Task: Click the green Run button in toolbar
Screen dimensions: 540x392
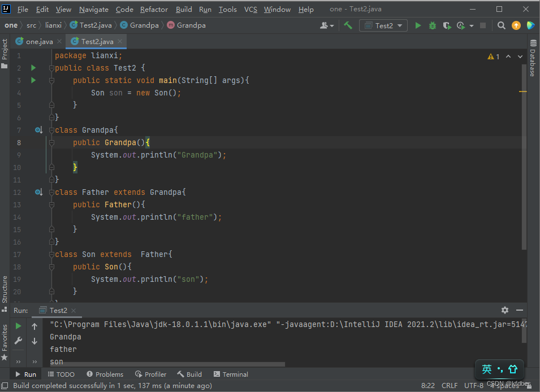Action: tap(418, 25)
